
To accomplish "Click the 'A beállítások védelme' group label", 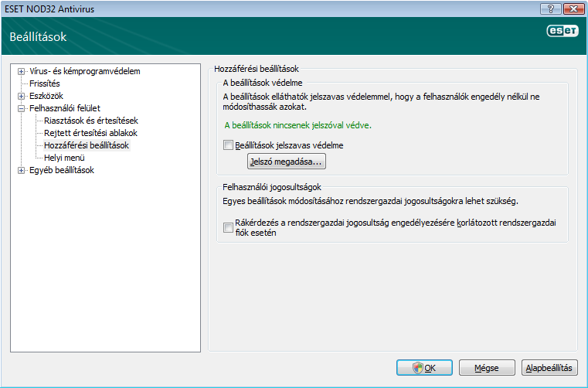I will [x=263, y=83].
